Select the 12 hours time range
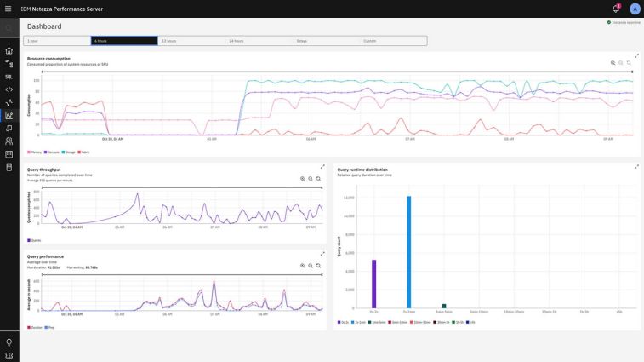 (x=191, y=41)
